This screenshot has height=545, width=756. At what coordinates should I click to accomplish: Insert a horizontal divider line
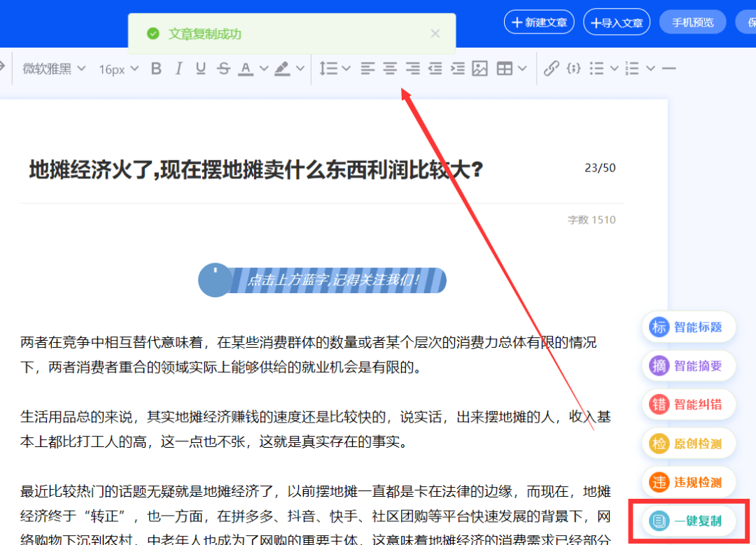point(668,69)
